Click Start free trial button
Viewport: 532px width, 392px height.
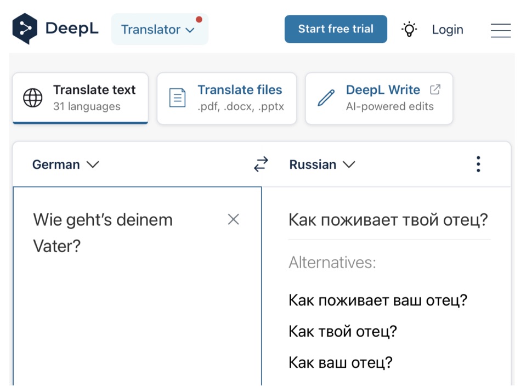336,29
